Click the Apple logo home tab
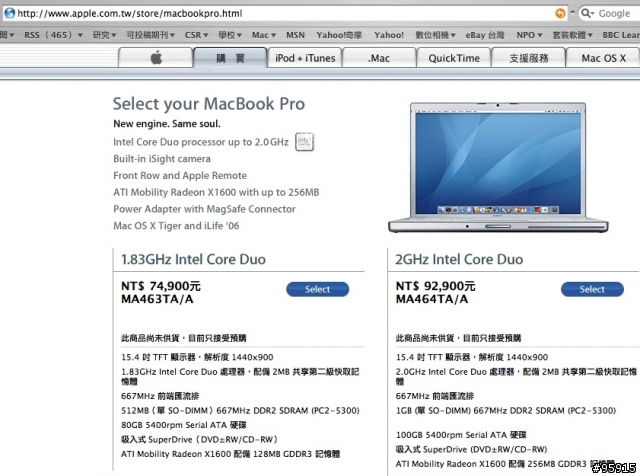 (x=156, y=58)
